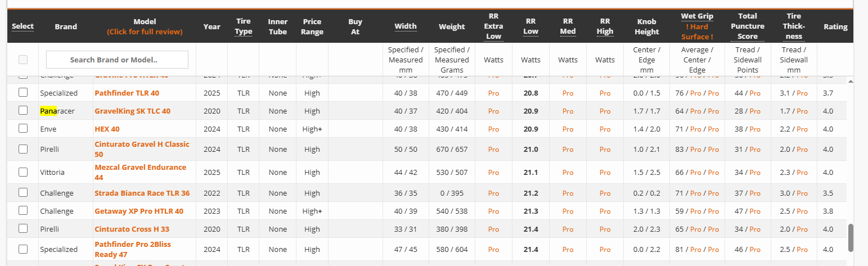Screen dimensions: 868x266
Task: Check the Specialized Pathfinder TLR 40 checkbox
Action: click(23, 92)
